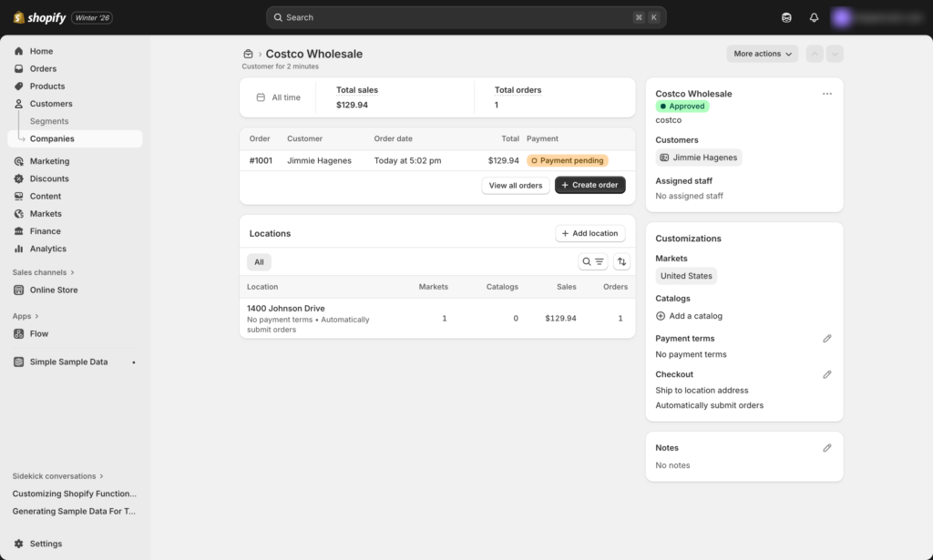Viewport: 933px width, 560px height.
Task: Click the search bar
Action: (466, 18)
